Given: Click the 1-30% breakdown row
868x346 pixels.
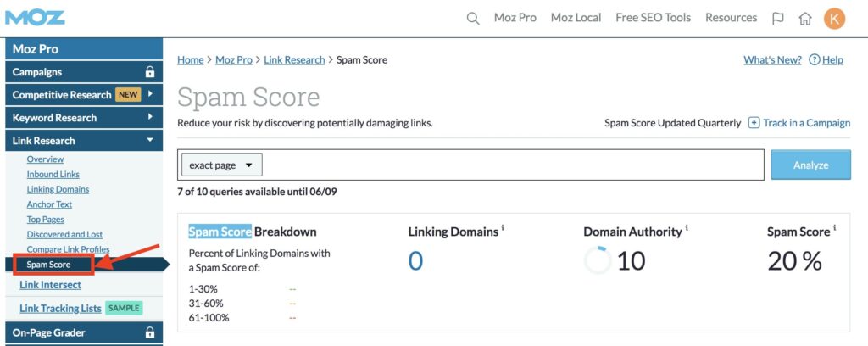Looking at the screenshot, I should [x=242, y=288].
